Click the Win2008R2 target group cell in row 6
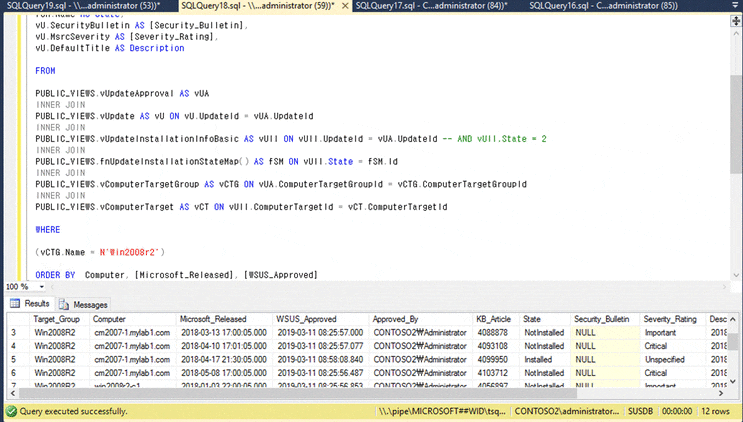This screenshot has height=422, width=743. 61,373
